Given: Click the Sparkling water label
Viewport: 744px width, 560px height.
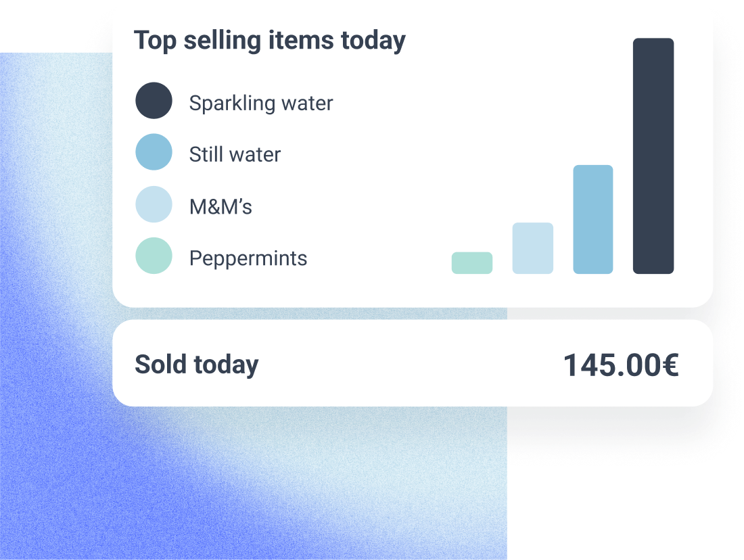Looking at the screenshot, I should click(x=261, y=103).
